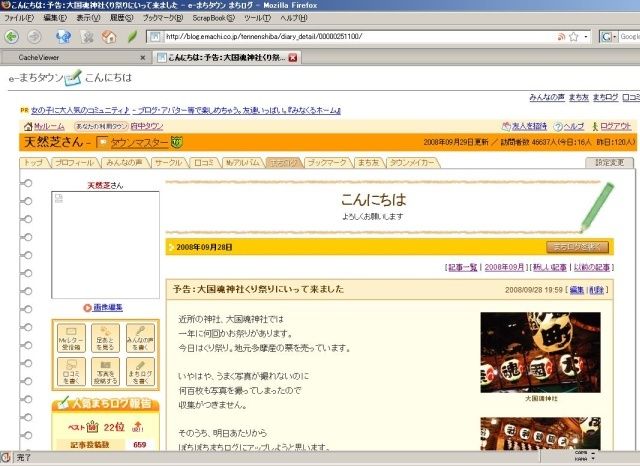Click the green pen icon in toolbar
Screen dimensions: 640x466
pyautogui.click(x=132, y=37)
